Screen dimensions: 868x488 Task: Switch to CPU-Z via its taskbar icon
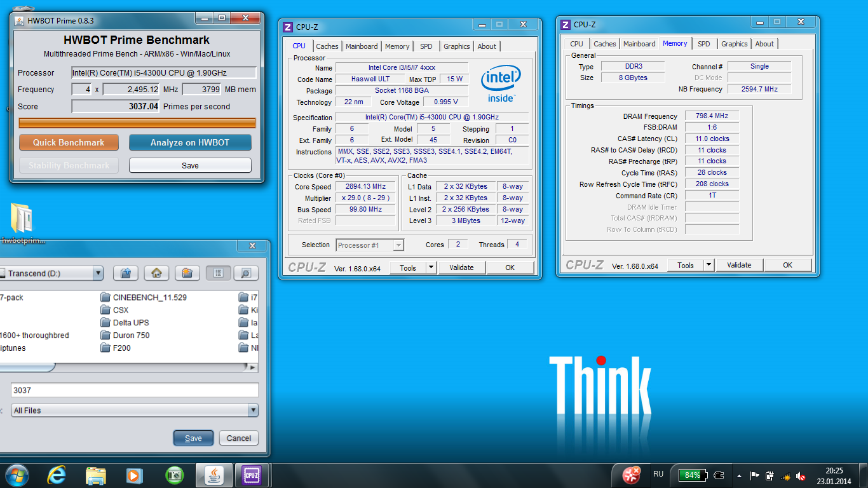click(252, 475)
